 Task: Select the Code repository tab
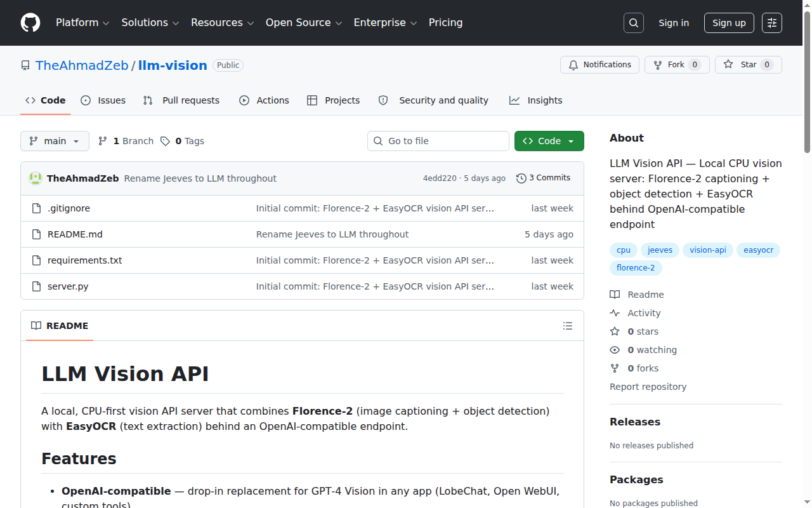click(46, 100)
